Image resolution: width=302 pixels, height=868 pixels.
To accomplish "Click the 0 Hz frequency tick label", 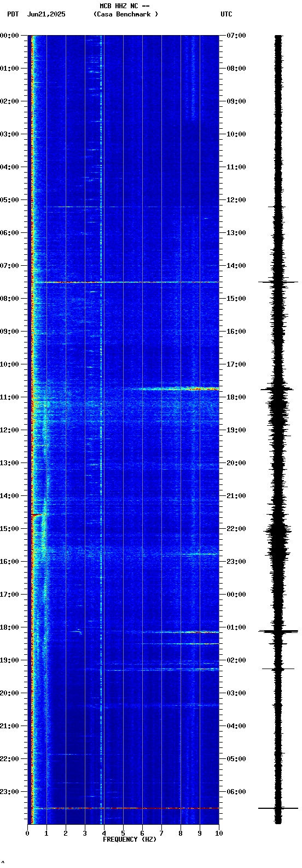I will [27, 833].
